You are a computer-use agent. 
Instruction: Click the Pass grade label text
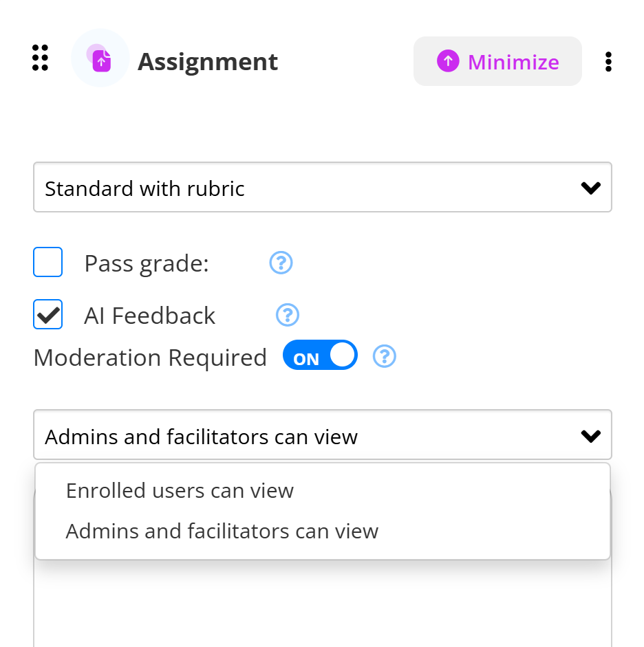coord(147,263)
